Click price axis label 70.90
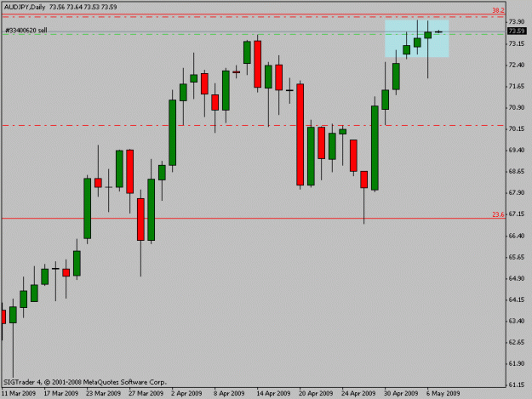The height and width of the screenshot is (399, 532). tap(517, 107)
